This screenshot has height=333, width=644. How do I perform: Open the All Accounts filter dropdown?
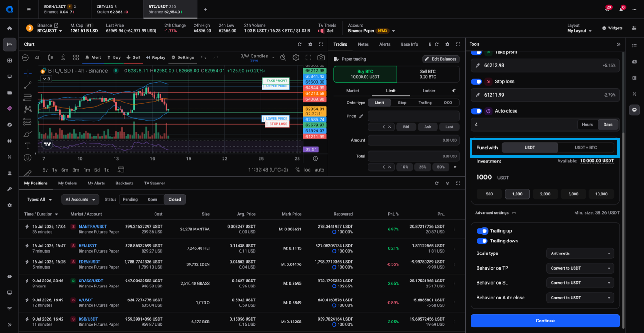(x=80, y=200)
